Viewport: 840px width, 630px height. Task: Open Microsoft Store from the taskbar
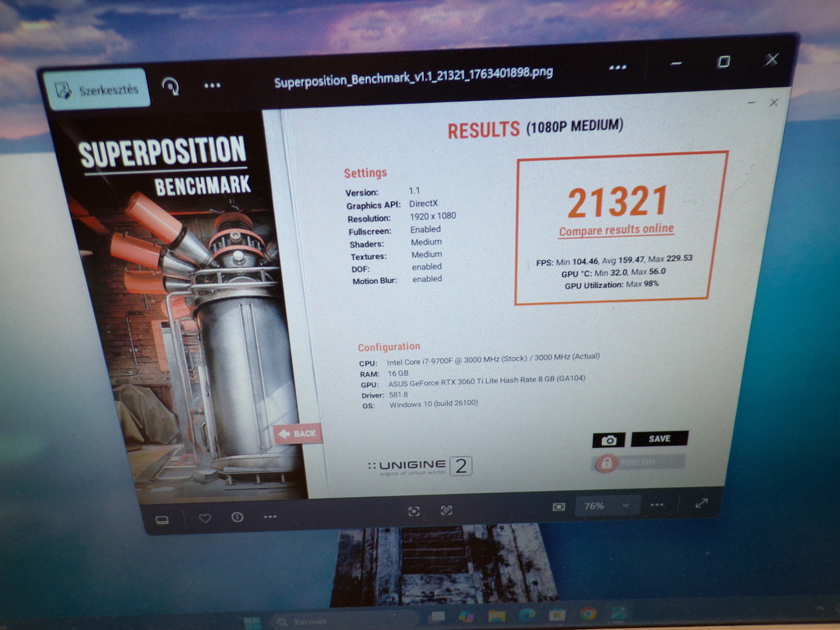(557, 614)
